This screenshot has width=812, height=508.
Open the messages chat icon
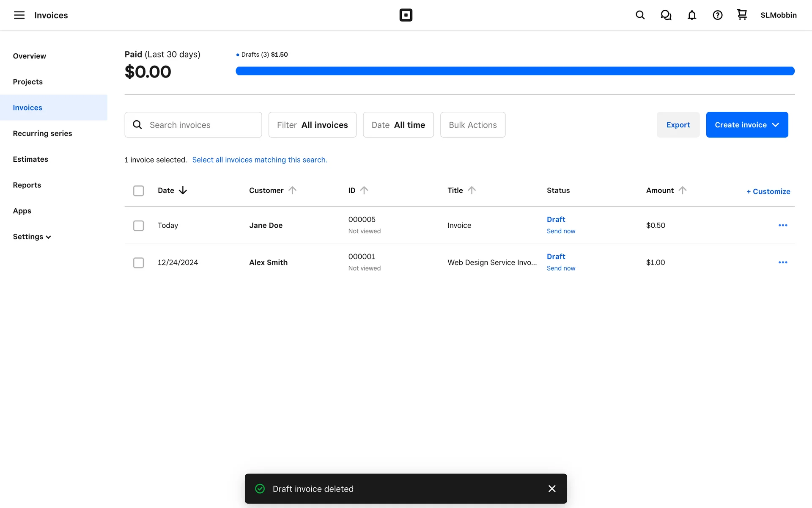click(666, 15)
